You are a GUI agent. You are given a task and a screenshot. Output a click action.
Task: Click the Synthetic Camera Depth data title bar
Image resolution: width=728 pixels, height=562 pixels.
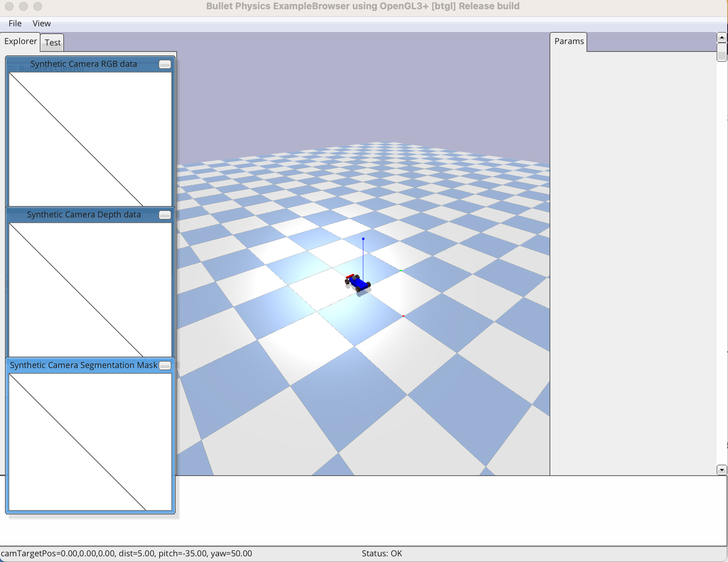click(84, 215)
